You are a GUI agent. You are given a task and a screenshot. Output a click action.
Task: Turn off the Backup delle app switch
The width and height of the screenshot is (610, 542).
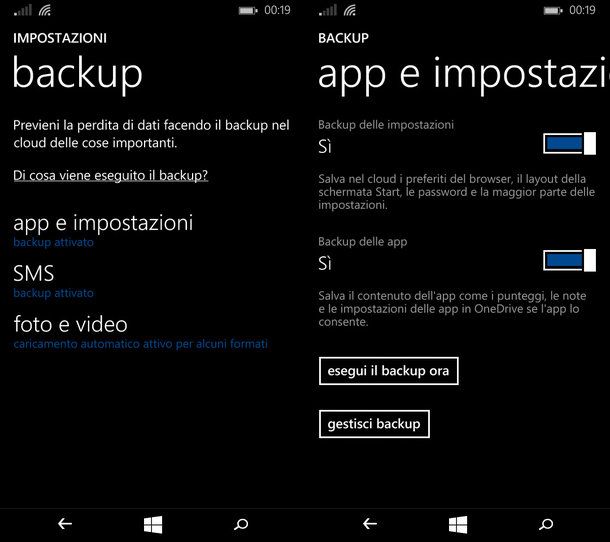point(569,261)
